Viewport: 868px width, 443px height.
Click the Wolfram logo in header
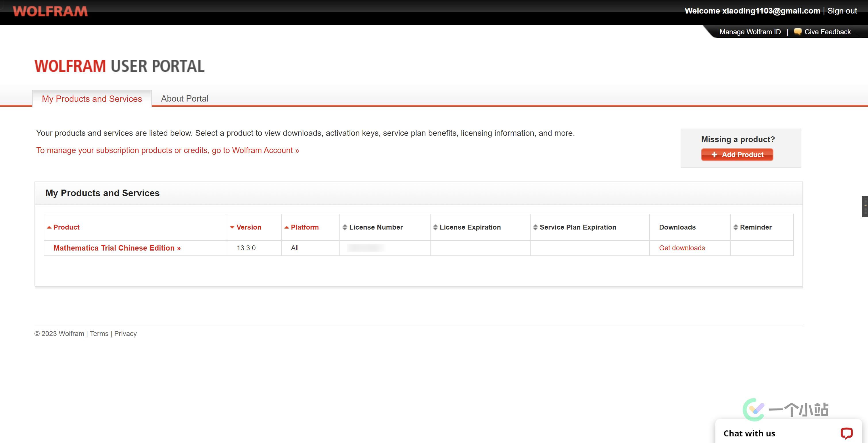coord(50,11)
